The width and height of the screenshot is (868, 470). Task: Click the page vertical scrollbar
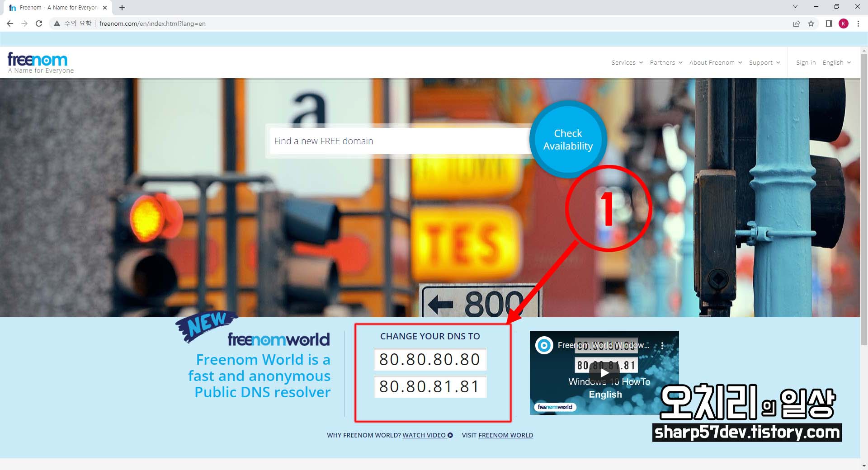[x=864, y=199]
